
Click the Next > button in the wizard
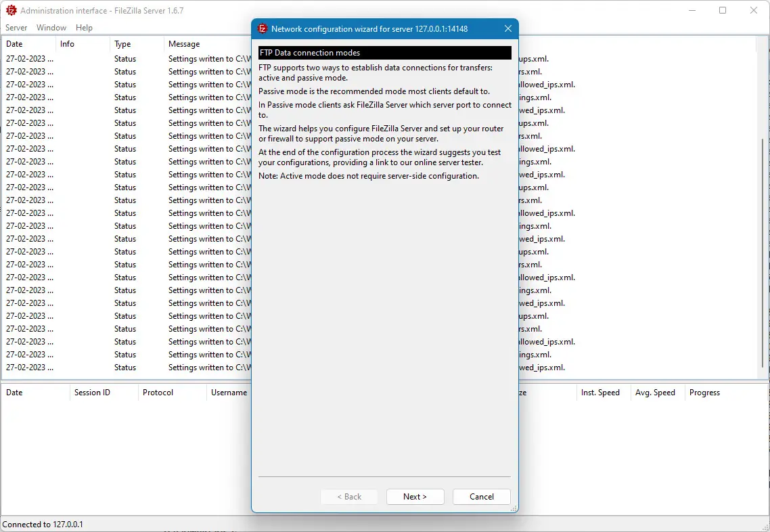pos(415,497)
